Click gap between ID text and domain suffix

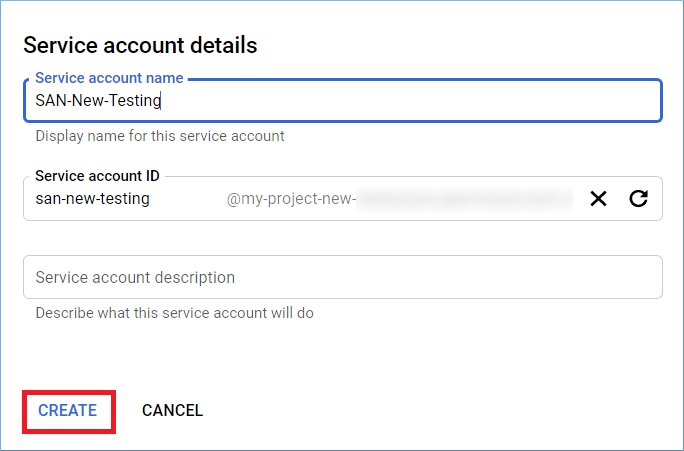coord(188,199)
